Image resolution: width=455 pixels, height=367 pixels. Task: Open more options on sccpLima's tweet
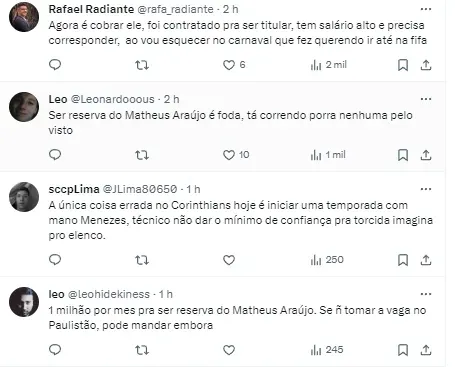(x=426, y=189)
